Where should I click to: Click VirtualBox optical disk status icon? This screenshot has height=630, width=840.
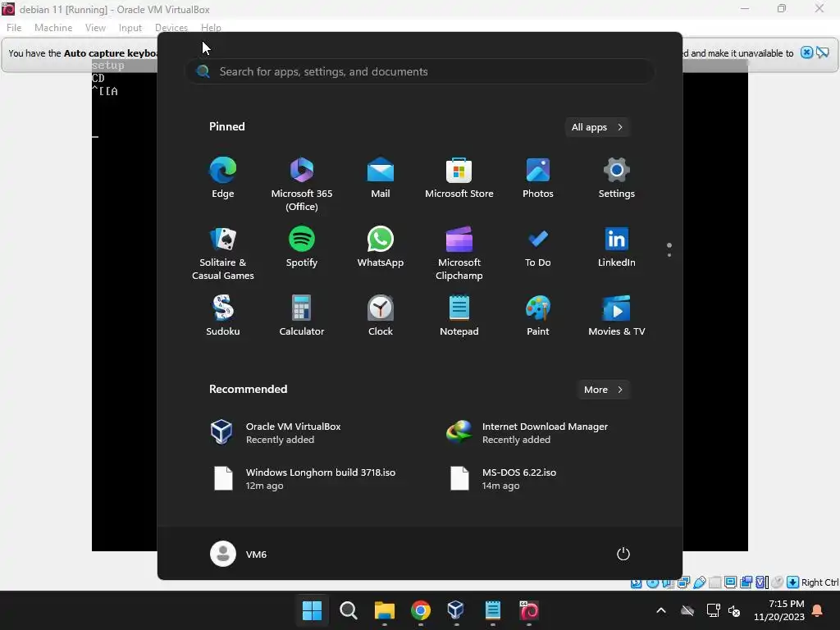click(x=652, y=582)
